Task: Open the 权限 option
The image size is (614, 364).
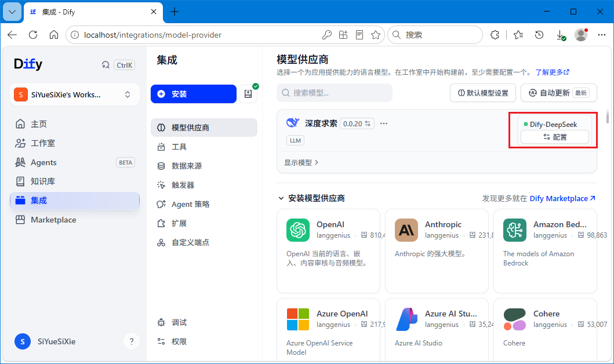Action: click(204, 341)
